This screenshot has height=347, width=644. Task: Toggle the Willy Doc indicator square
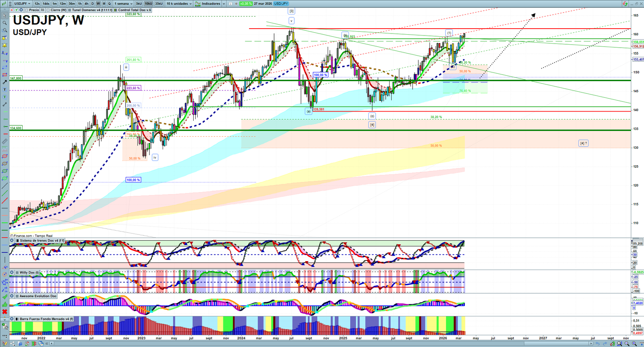17,272
